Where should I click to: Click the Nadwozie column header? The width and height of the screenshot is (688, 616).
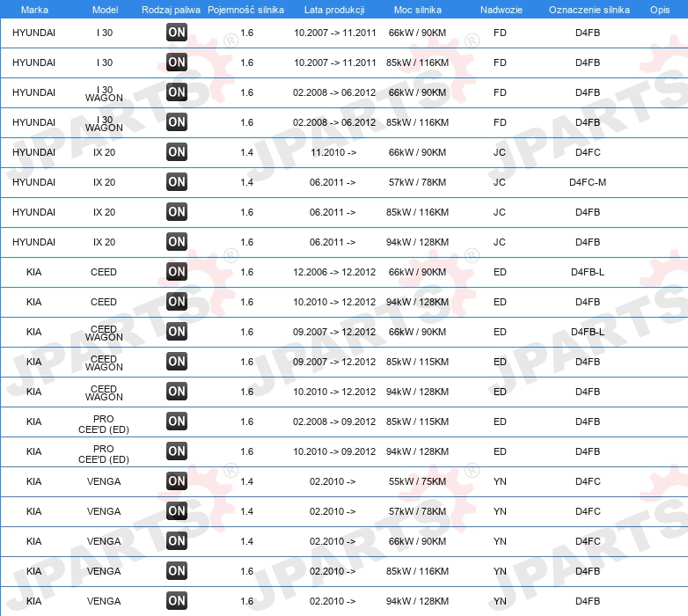pos(501,10)
